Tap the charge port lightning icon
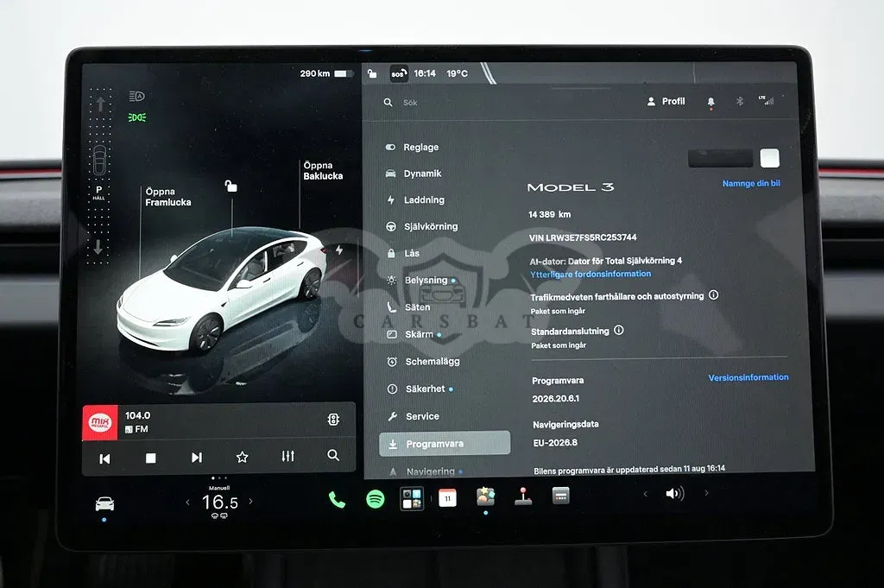Viewport: 884px width, 588px height. (x=339, y=250)
